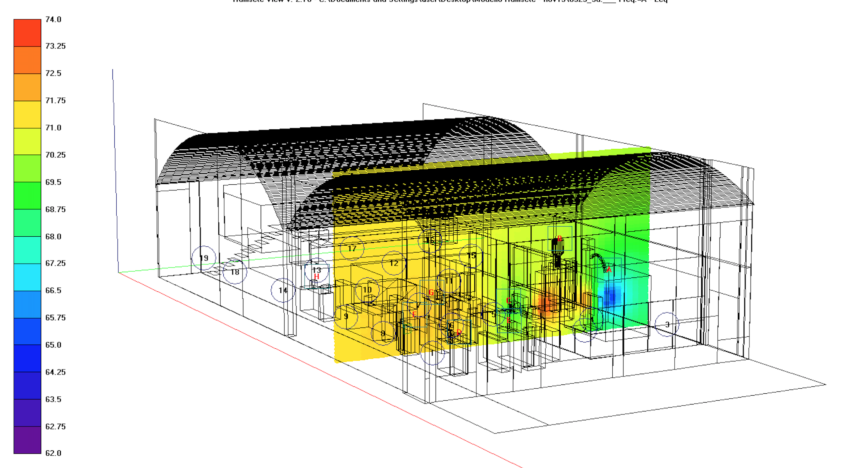This screenshot has width=868, height=468.
Task: Click the legend value 73.25
Action: coord(55,46)
